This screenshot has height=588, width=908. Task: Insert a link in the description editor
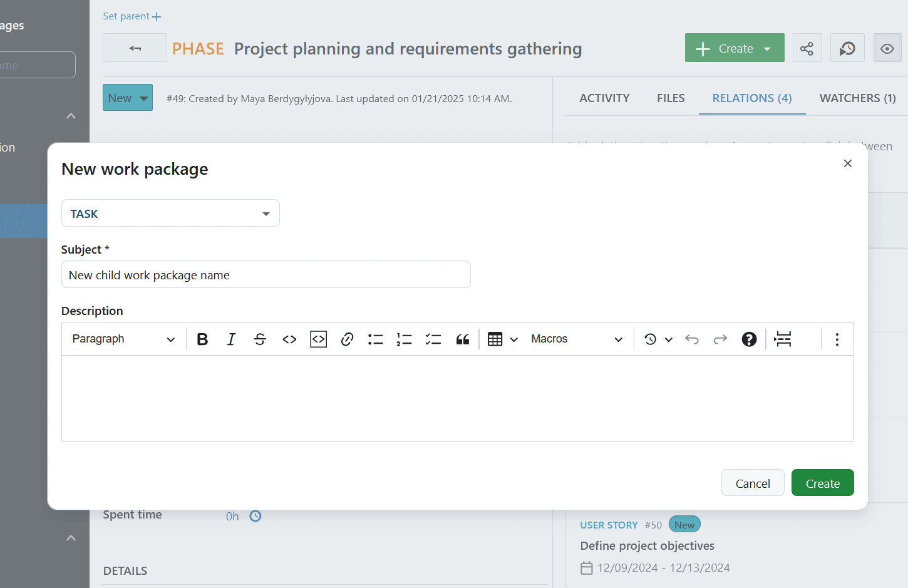347,339
